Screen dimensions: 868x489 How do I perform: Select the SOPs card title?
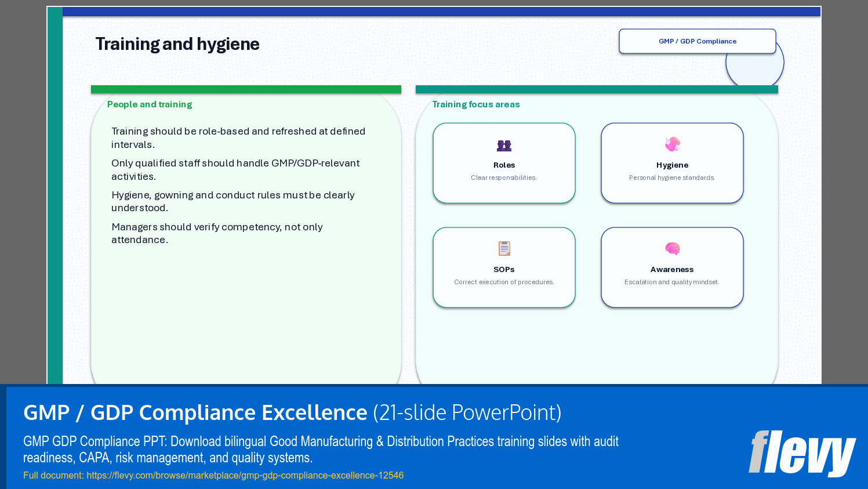504,270
